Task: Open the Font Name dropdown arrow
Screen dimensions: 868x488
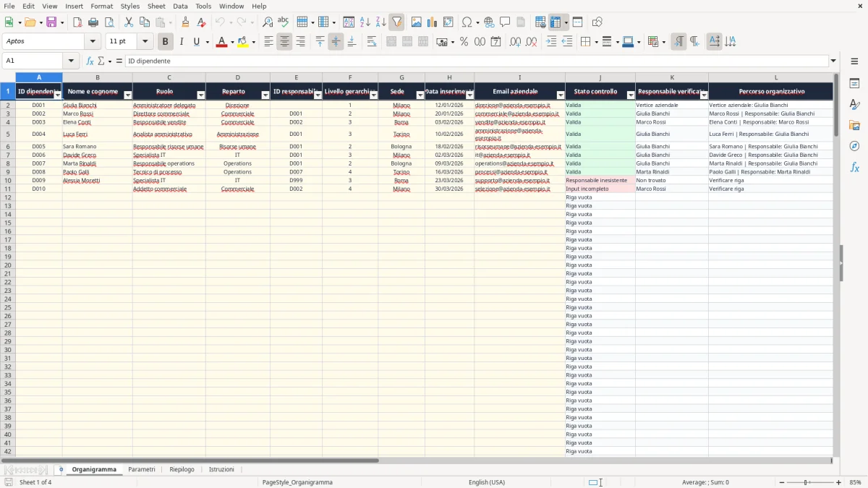Action: pyautogui.click(x=93, y=42)
